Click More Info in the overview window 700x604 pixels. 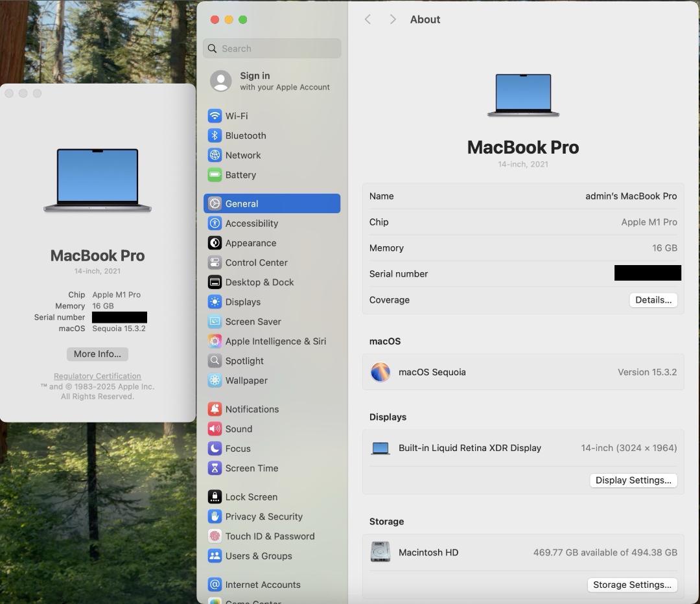point(97,354)
